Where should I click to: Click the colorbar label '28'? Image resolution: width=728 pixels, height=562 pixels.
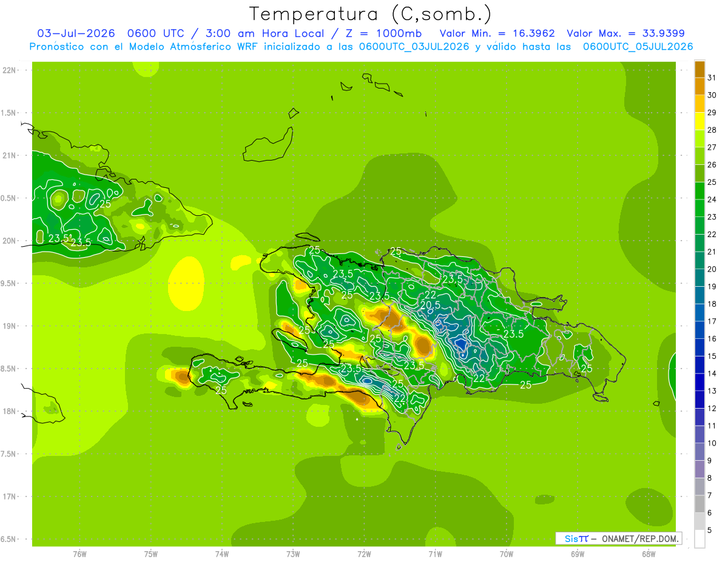pos(712,130)
